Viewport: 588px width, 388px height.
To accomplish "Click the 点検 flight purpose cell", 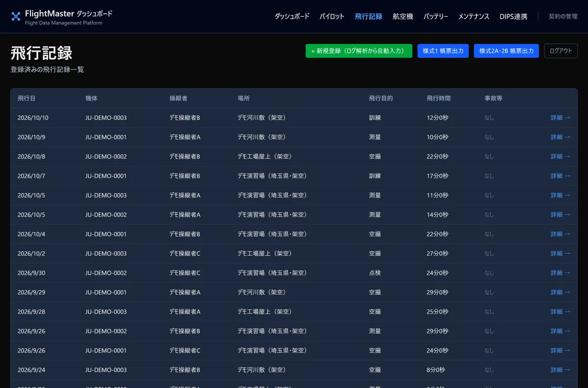I will [375, 273].
